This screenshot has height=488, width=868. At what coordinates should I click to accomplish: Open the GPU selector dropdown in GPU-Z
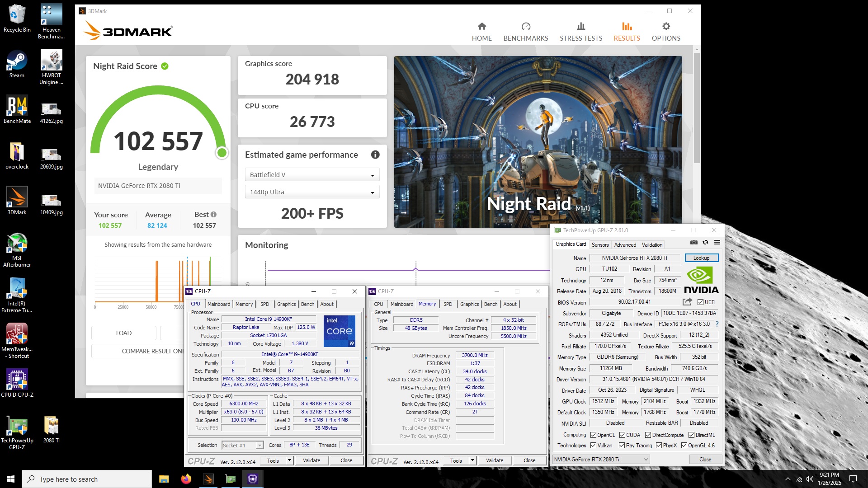(x=601, y=460)
